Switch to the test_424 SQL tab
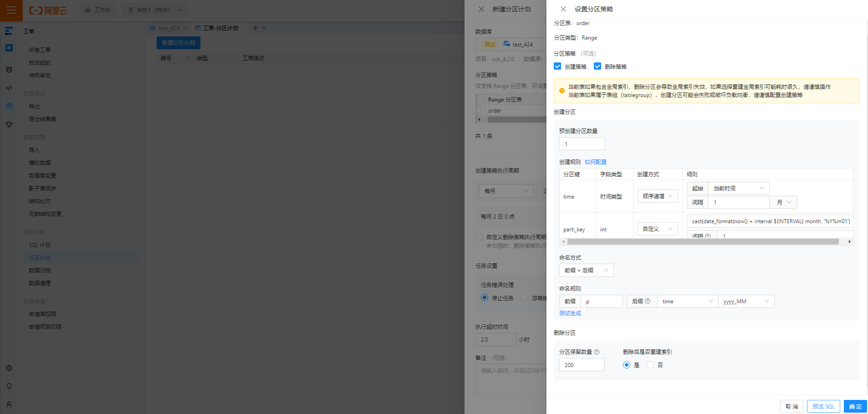868x414 pixels. click(x=168, y=28)
